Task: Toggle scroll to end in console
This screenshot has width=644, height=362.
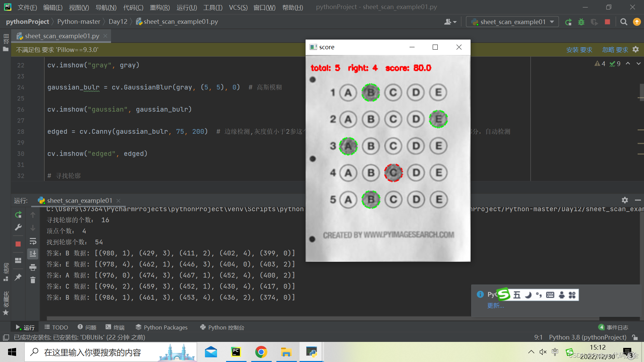Action: (x=33, y=254)
